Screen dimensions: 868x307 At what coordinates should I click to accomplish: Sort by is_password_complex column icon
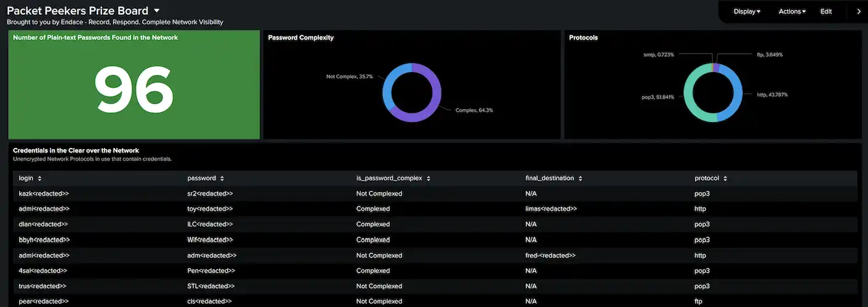[x=428, y=178]
